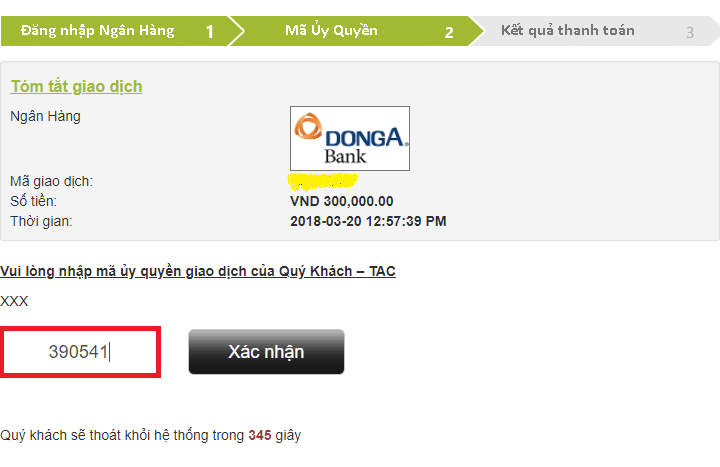The height and width of the screenshot is (467, 720).
Task: Click the Ngân Hàng label
Action: 45,116
